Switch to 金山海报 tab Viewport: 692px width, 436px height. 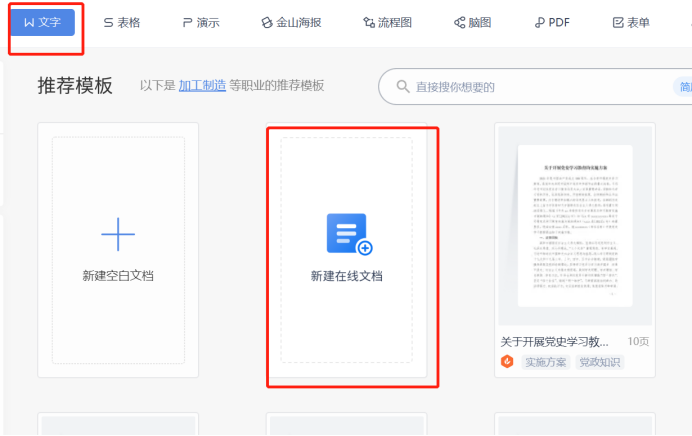(x=291, y=23)
